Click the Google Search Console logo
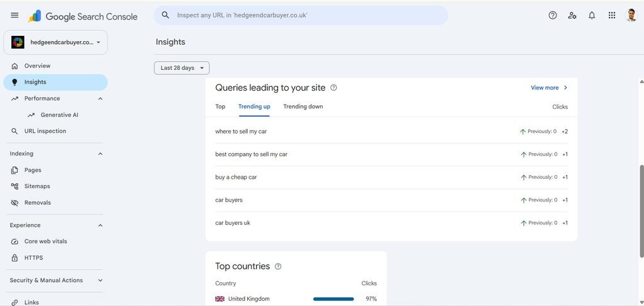 pyautogui.click(x=84, y=16)
